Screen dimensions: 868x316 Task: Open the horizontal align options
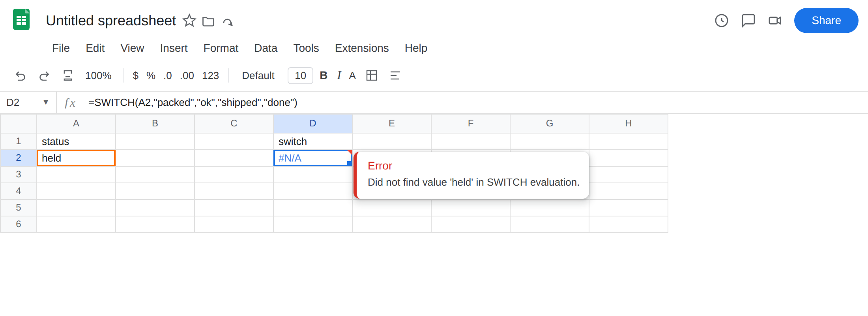pos(395,75)
